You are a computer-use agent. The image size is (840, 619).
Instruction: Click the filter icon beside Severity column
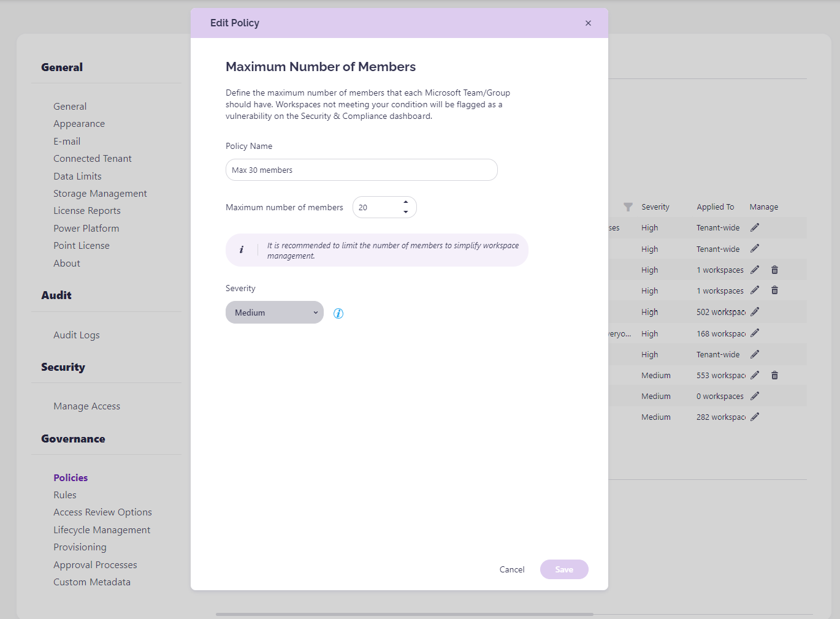click(x=628, y=207)
